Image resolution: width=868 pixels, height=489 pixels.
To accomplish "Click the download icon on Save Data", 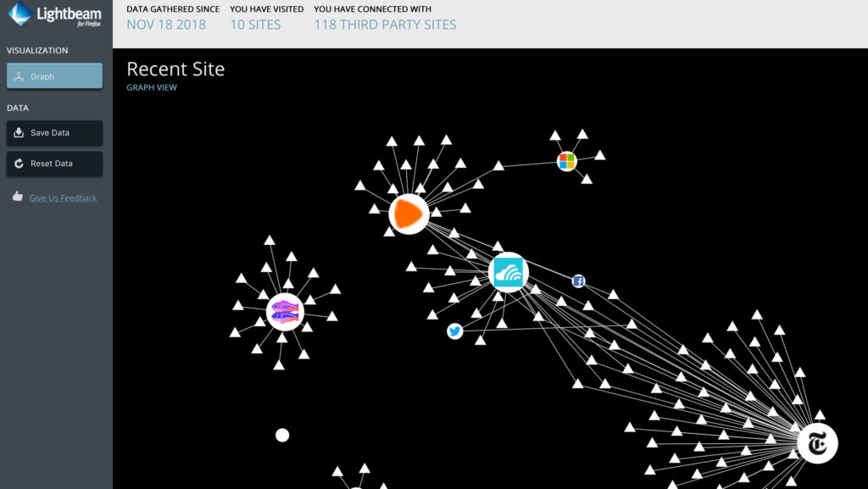I will (x=19, y=133).
